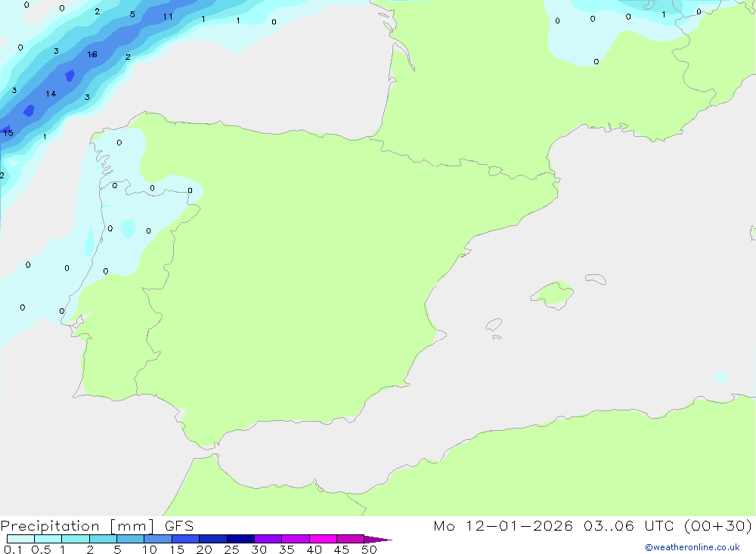Click the '(00+30)' forecast offset text

[x=718, y=526]
